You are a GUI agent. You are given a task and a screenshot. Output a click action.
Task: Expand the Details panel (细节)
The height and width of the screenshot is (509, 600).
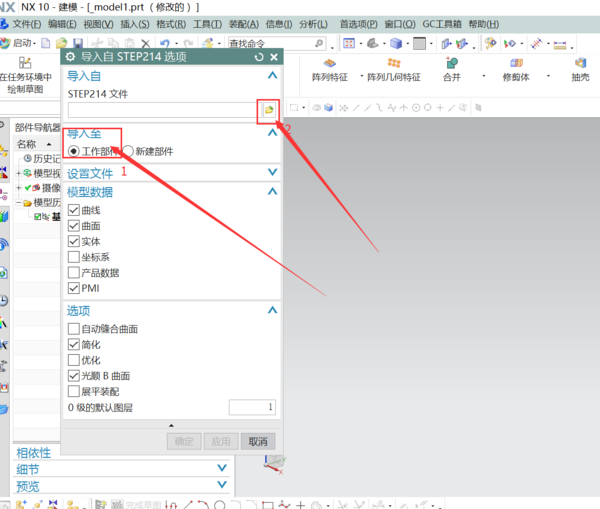click(222, 468)
